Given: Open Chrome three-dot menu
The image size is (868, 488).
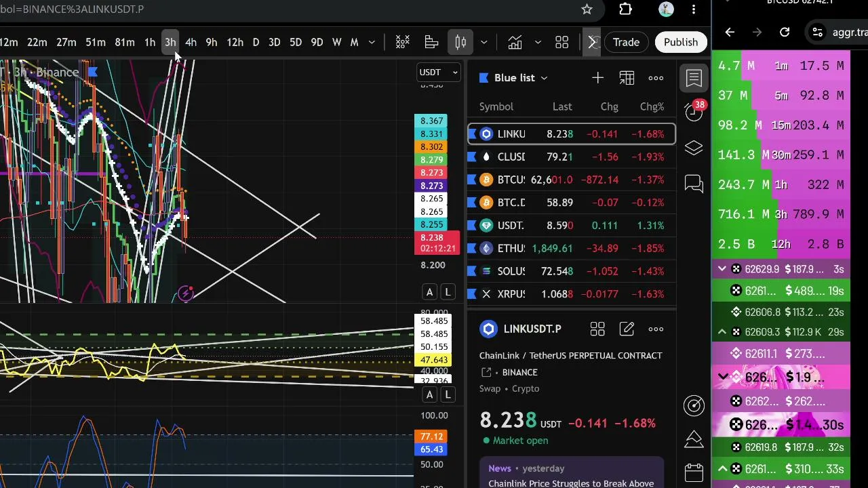Looking at the screenshot, I should tap(694, 9).
